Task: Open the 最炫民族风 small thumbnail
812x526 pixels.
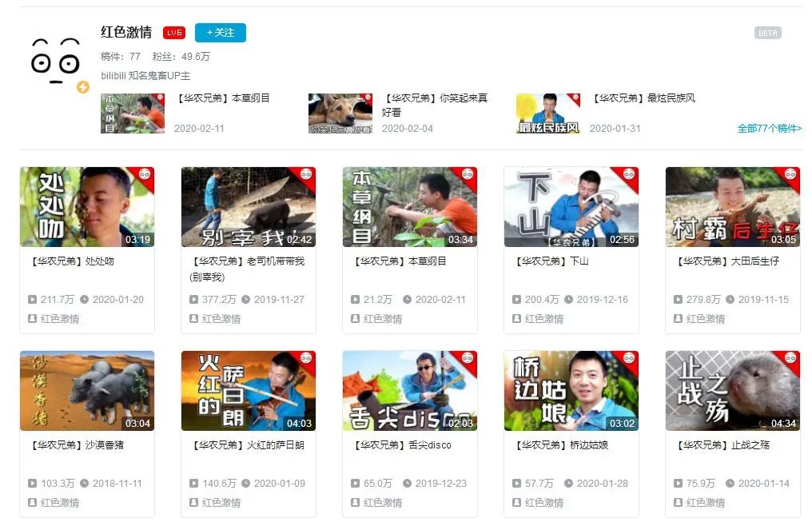Action: click(548, 114)
